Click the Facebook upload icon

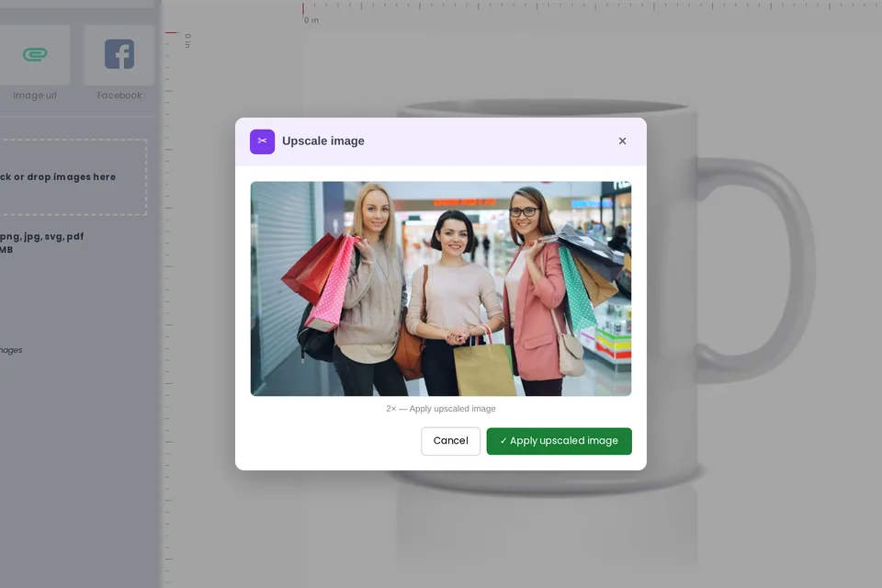[119, 54]
